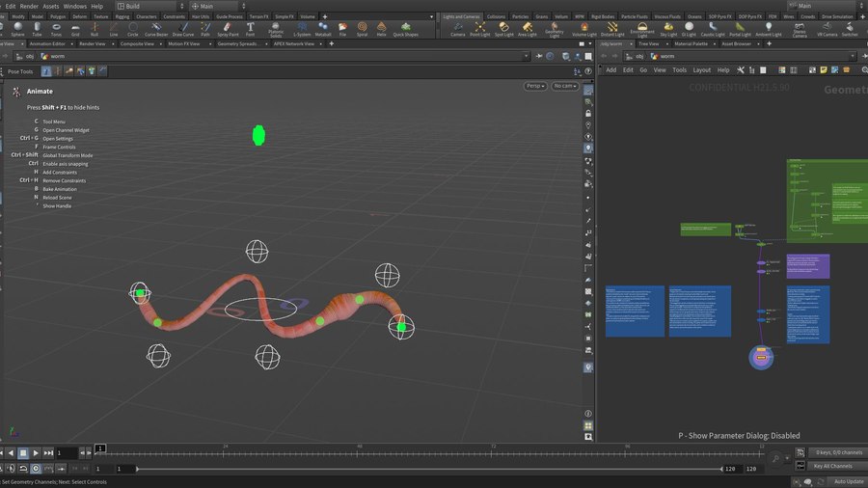The height and width of the screenshot is (488, 868).
Task: Toggle the lock icon in viewport sidebar
Action: (588, 113)
